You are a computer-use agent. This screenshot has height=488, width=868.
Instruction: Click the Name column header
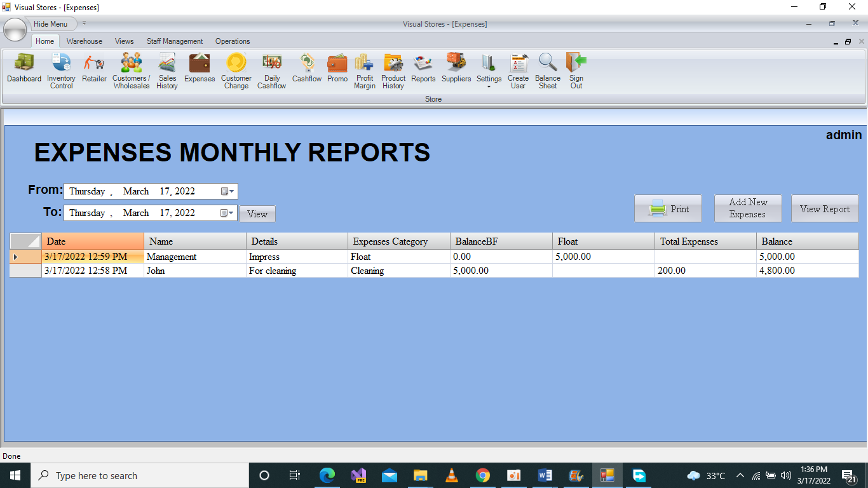(x=195, y=241)
